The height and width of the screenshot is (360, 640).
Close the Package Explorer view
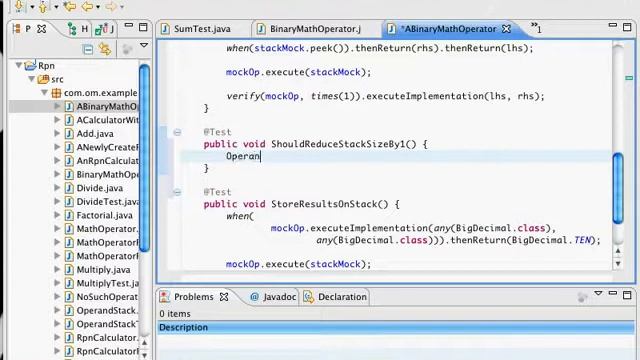42,29
